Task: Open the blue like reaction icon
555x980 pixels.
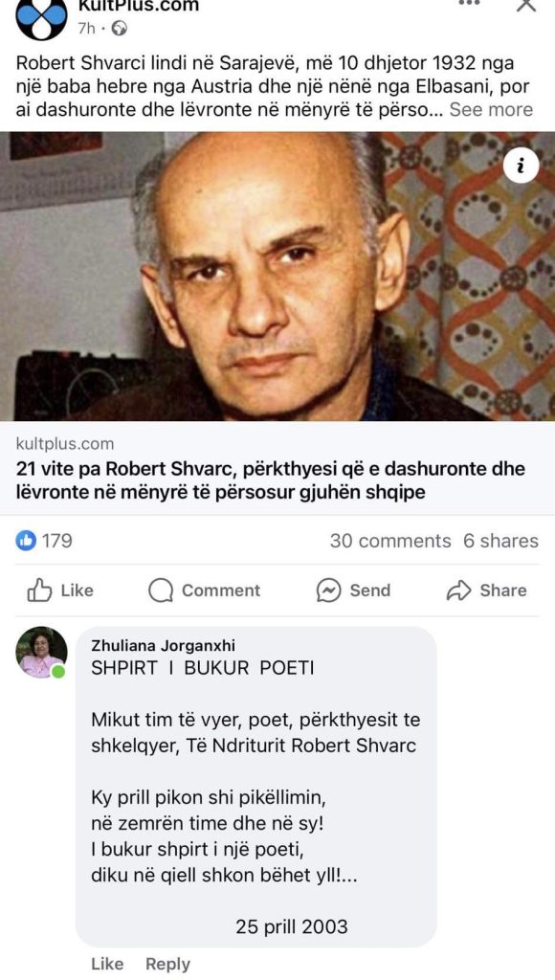Action: tap(26, 541)
